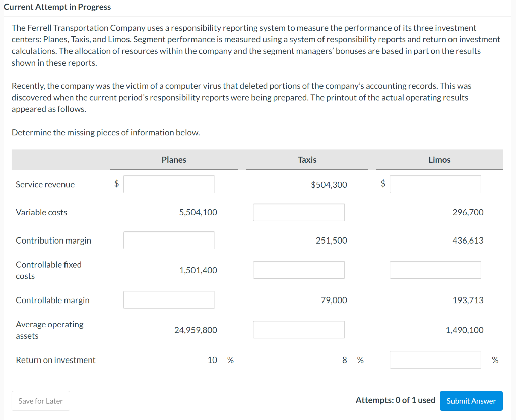516x420 pixels.
Task: Click the Save for Later button
Action: tap(41, 401)
